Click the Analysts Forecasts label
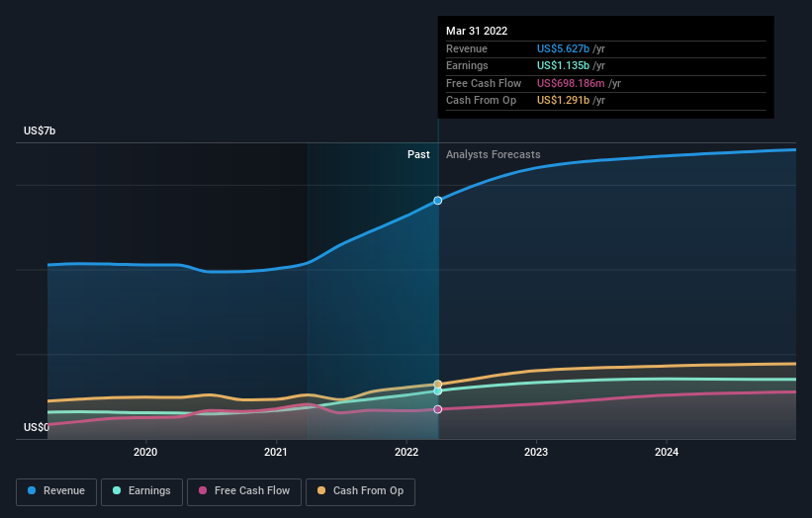The image size is (812, 518). (493, 154)
